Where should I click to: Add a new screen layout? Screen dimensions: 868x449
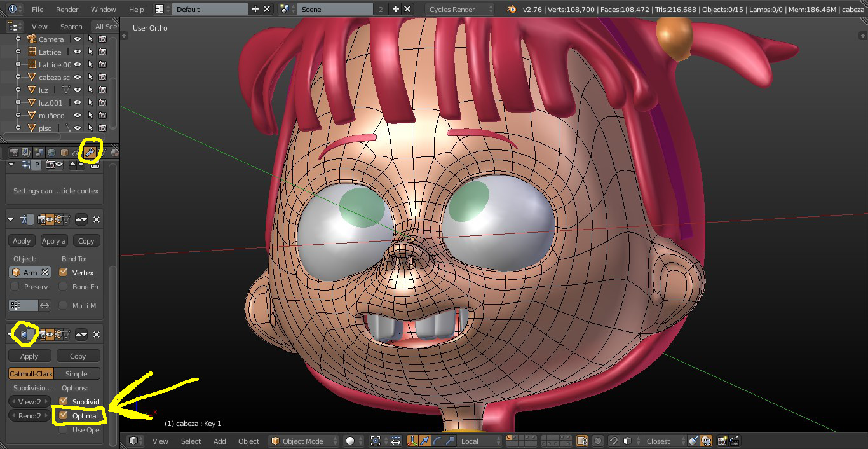point(255,9)
